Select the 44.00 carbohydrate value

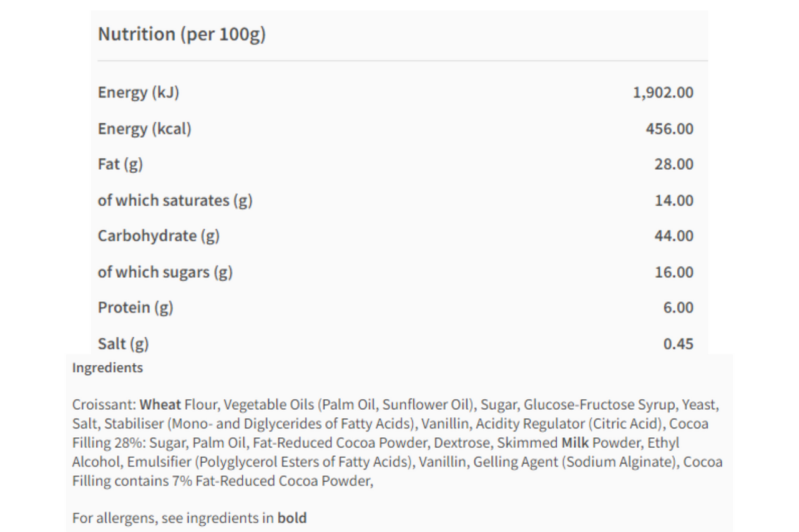click(674, 236)
